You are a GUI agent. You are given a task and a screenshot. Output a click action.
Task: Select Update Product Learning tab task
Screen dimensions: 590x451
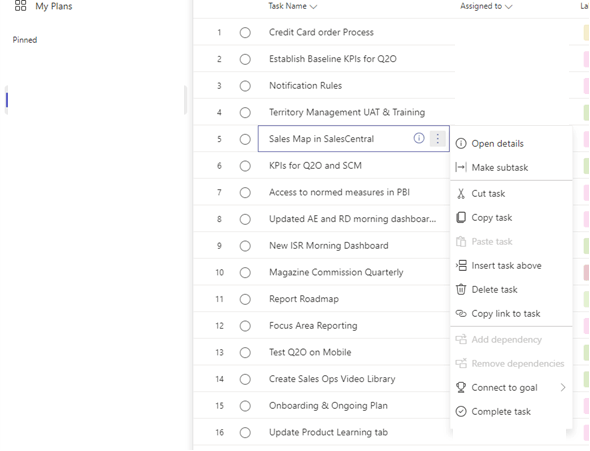click(328, 433)
